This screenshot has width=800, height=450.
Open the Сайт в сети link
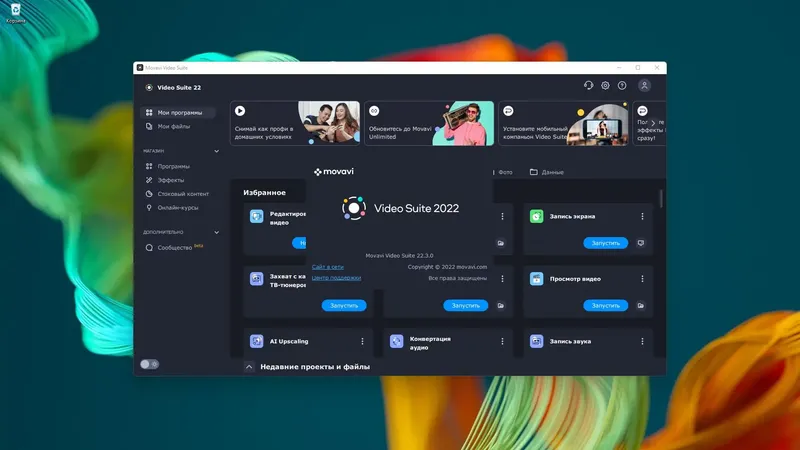pyautogui.click(x=328, y=267)
